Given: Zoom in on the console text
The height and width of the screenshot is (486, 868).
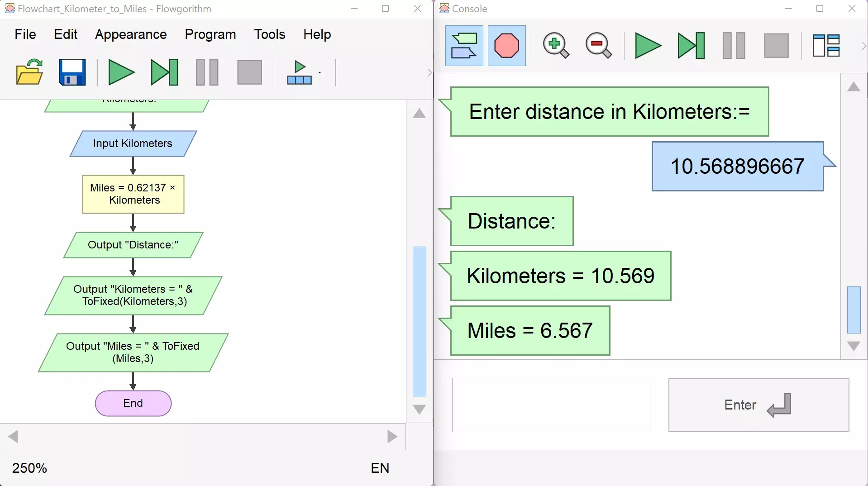Looking at the screenshot, I should click(x=555, y=45).
